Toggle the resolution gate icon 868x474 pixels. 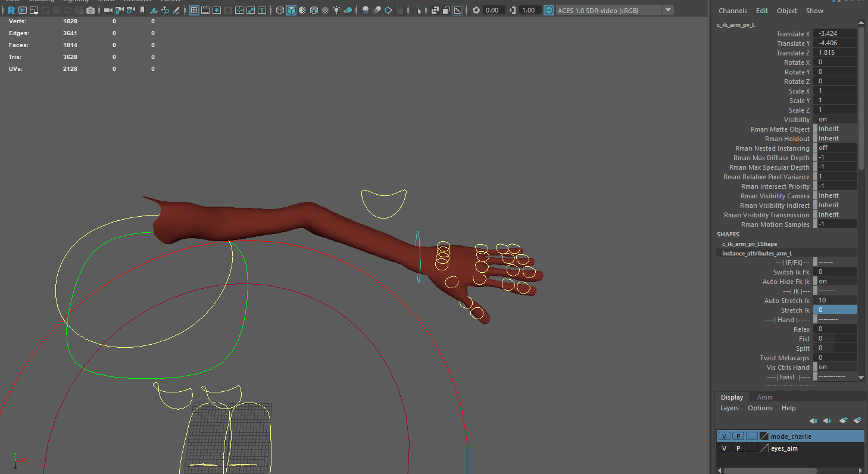[216, 10]
